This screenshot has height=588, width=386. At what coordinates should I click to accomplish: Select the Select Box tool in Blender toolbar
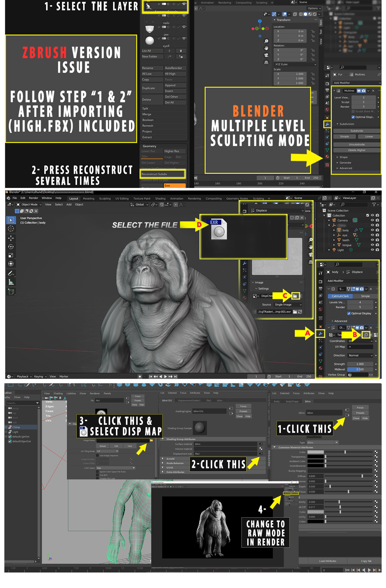point(11,220)
